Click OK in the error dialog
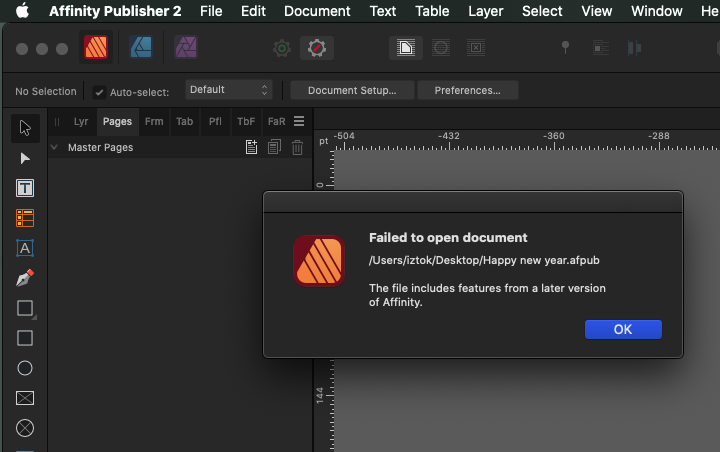 click(x=623, y=329)
